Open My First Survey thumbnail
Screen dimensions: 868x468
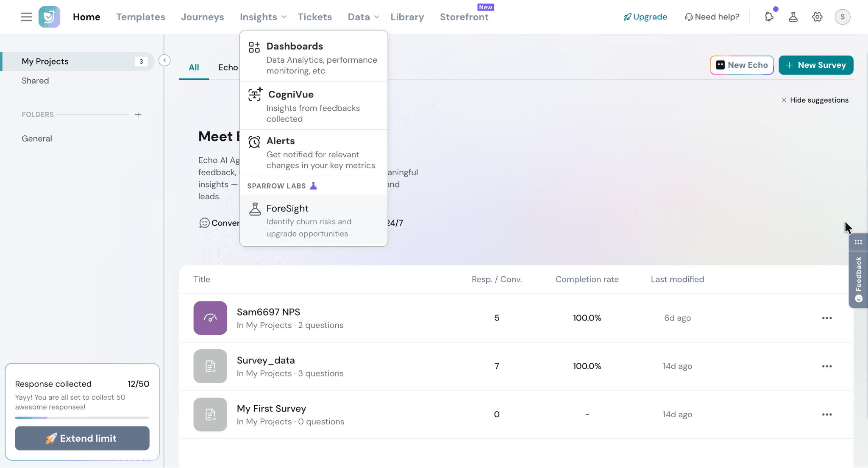pyautogui.click(x=210, y=415)
